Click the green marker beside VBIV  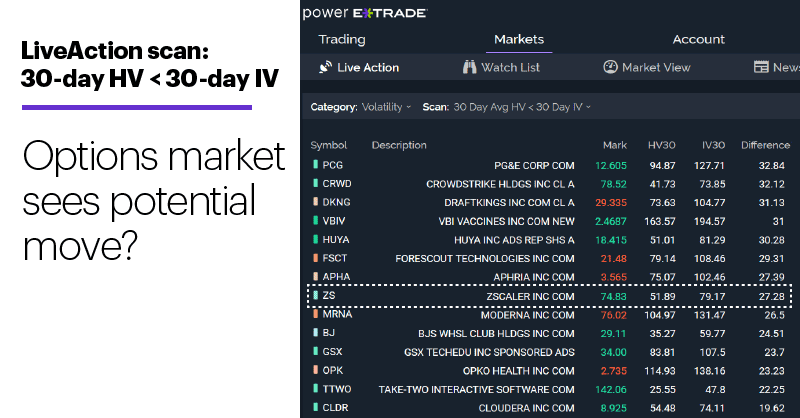315,220
